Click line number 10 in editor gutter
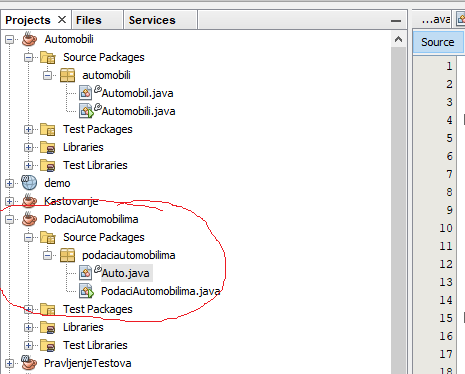 click(446, 228)
